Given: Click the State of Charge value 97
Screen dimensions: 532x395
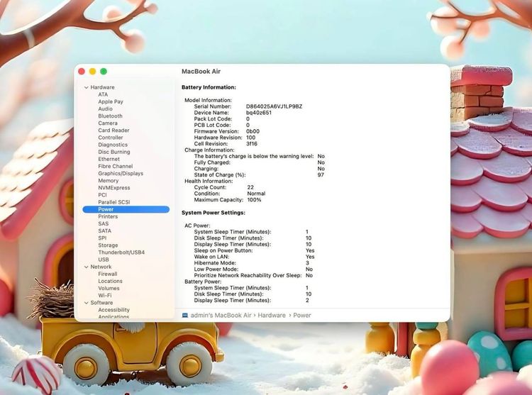Looking at the screenshot, I should (321, 175).
